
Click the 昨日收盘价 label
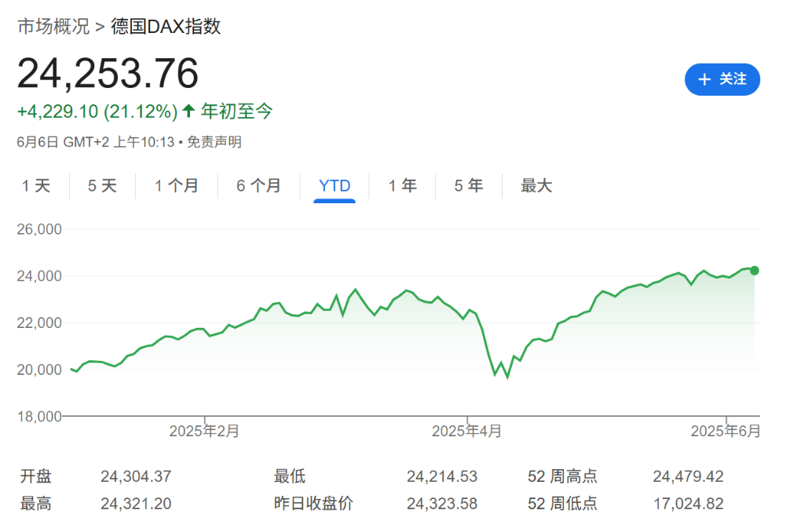[x=314, y=503]
